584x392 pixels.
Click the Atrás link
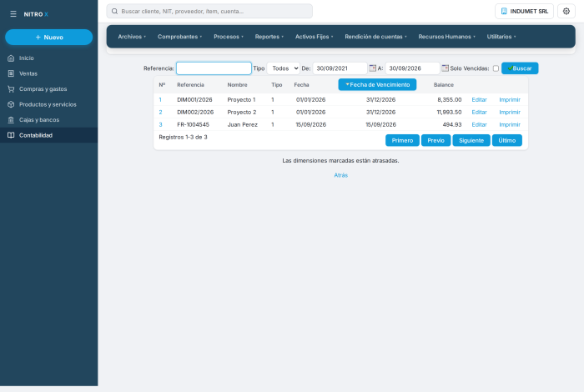340,175
